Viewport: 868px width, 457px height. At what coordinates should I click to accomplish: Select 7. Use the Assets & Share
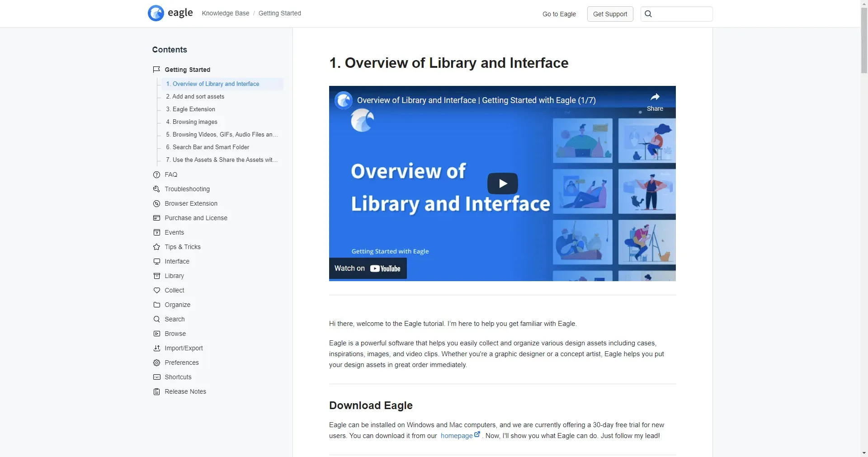(x=222, y=160)
